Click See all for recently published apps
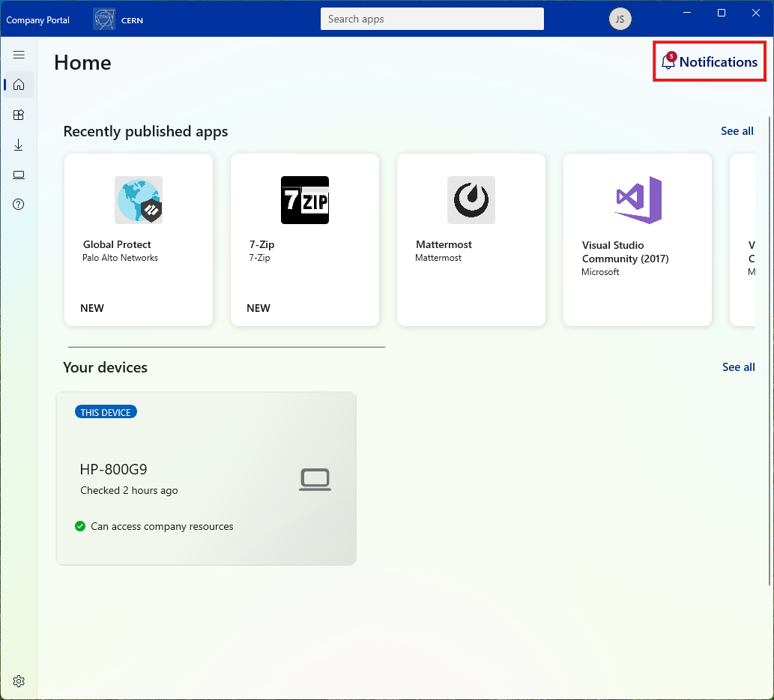The width and height of the screenshot is (774, 700). (x=737, y=131)
